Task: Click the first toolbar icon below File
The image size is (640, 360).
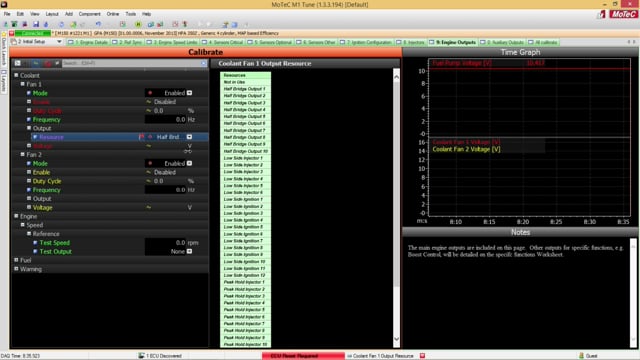Action: tap(6, 24)
